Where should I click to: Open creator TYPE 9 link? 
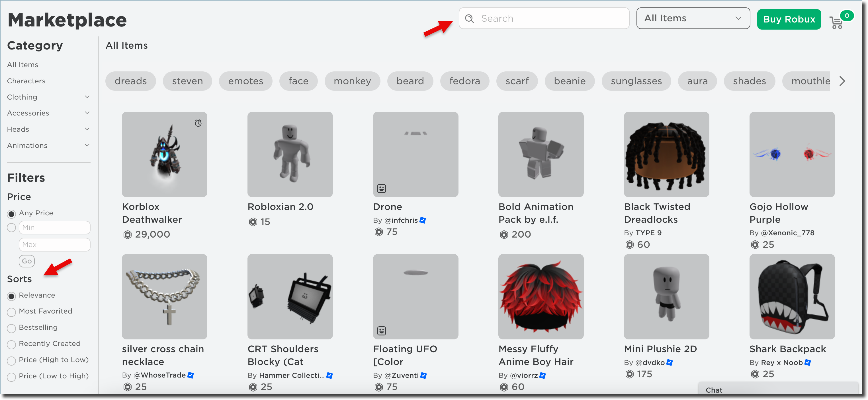coord(648,233)
